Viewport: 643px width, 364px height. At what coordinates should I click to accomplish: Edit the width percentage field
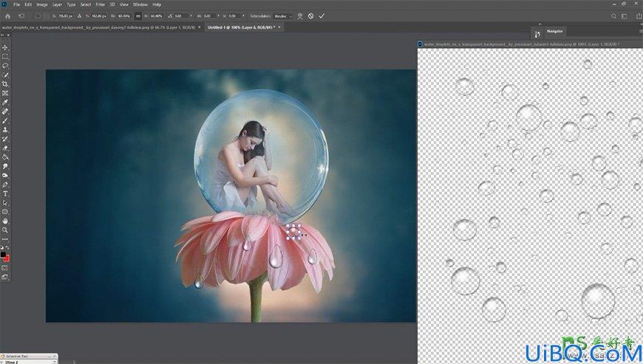pos(124,16)
